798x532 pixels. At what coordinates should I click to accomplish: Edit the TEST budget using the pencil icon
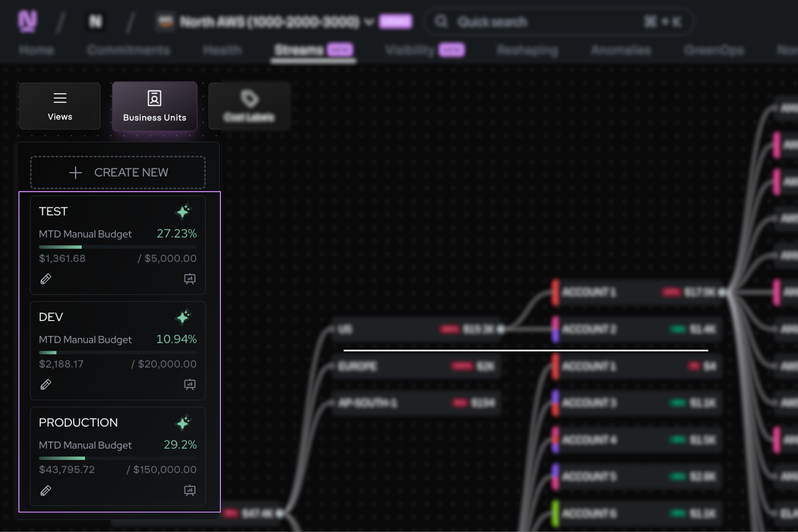point(45,279)
